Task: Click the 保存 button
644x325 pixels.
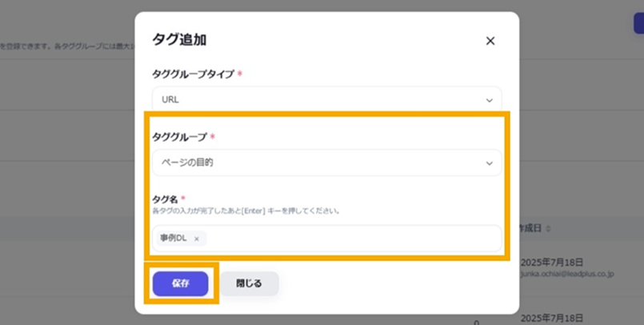Action: 180,283
